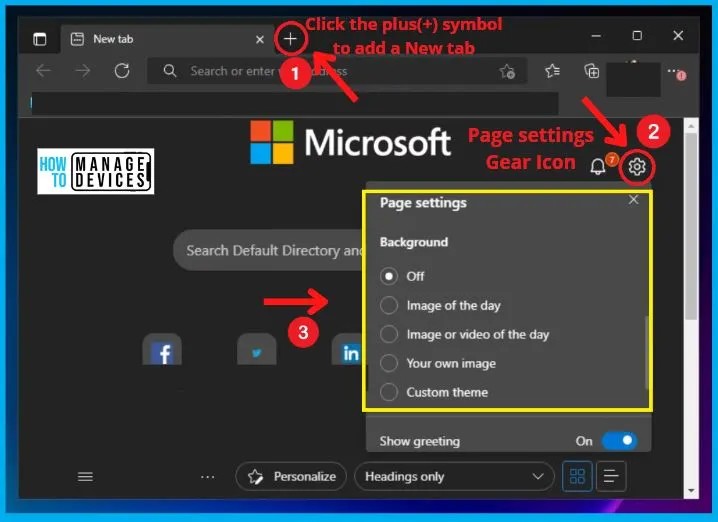Switch to grid view layout icon
Screen dimensions: 718x522
pyautogui.click(x=577, y=476)
